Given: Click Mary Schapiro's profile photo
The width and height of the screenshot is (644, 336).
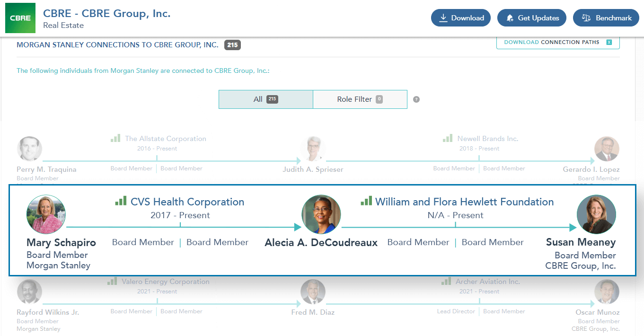Looking at the screenshot, I should coord(46,214).
